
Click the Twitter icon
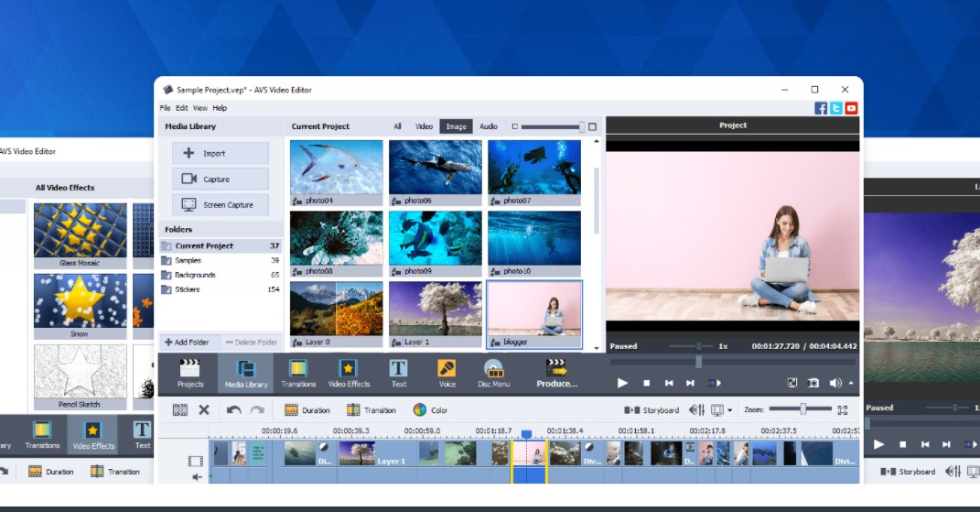coord(835,108)
